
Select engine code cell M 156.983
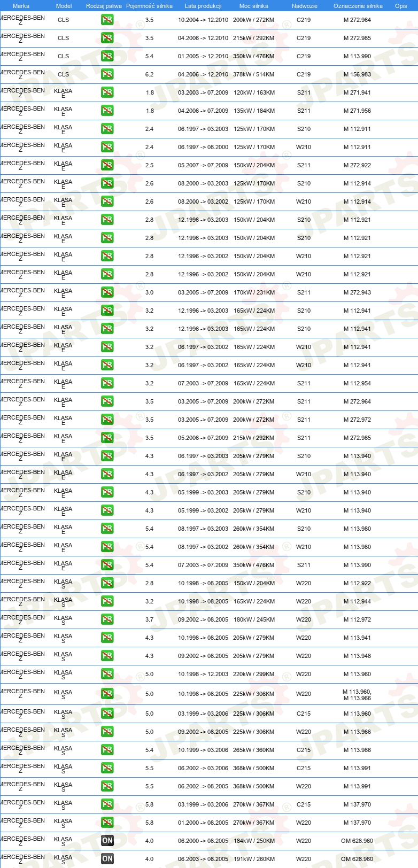click(357, 75)
